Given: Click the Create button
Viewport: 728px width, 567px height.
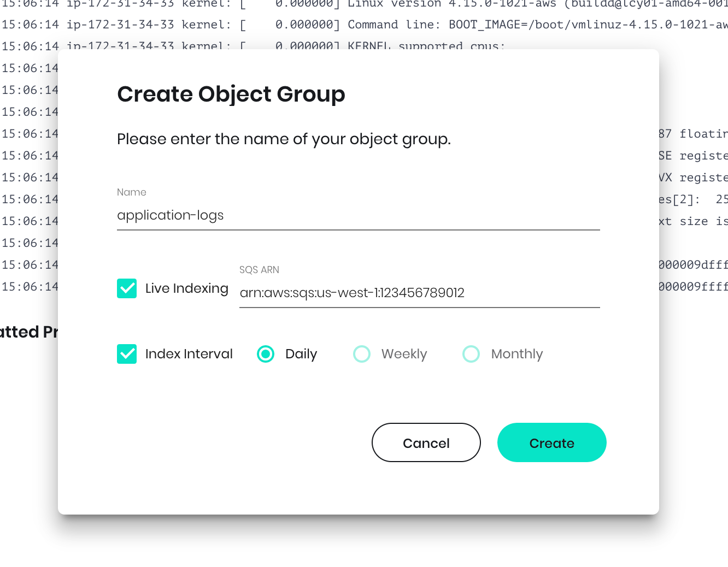Looking at the screenshot, I should (x=552, y=442).
